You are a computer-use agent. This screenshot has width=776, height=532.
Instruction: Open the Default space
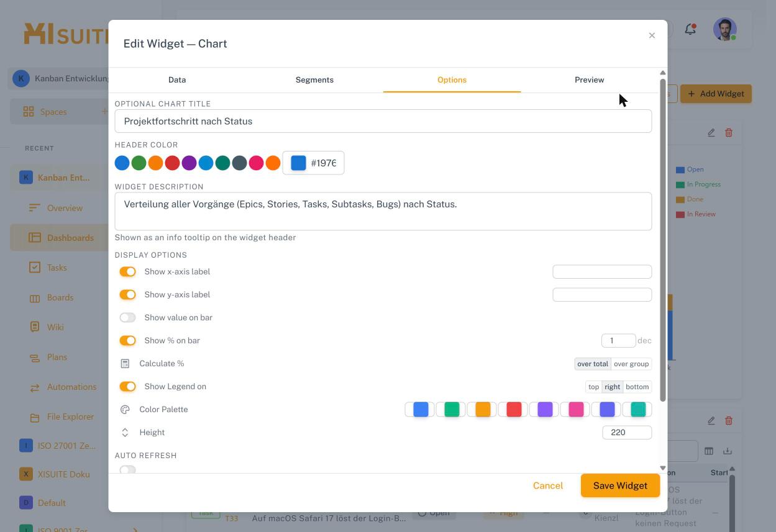(52, 503)
